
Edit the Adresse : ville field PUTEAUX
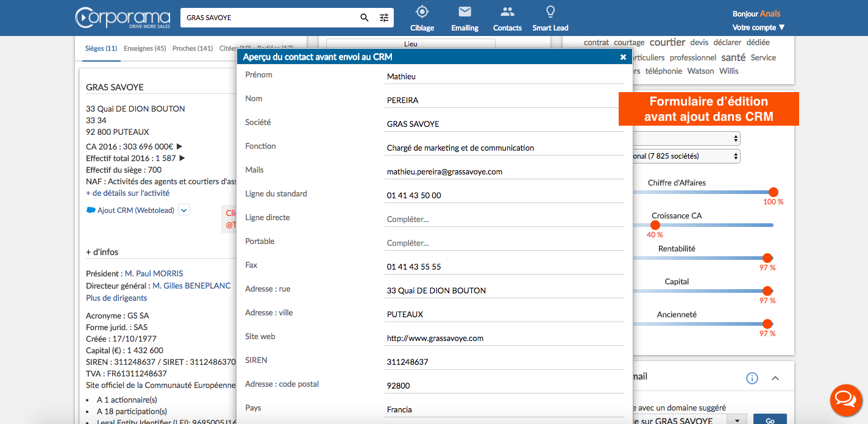(504, 314)
